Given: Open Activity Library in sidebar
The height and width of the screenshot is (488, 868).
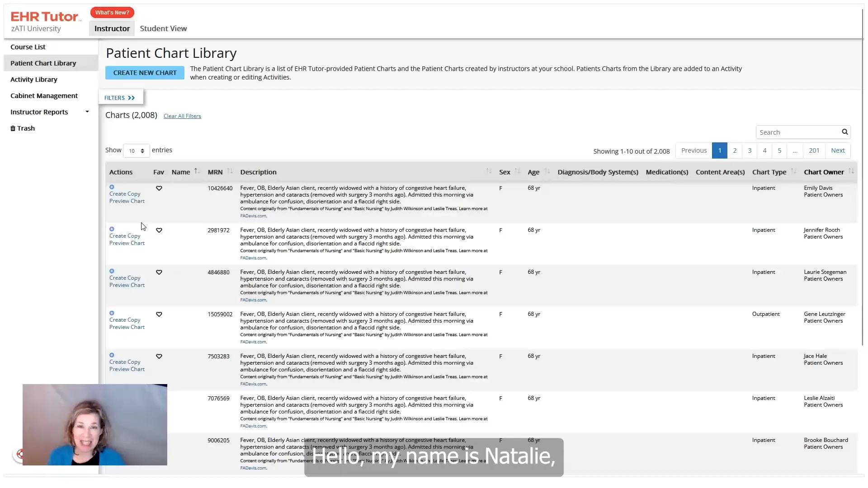Looking at the screenshot, I should (34, 80).
